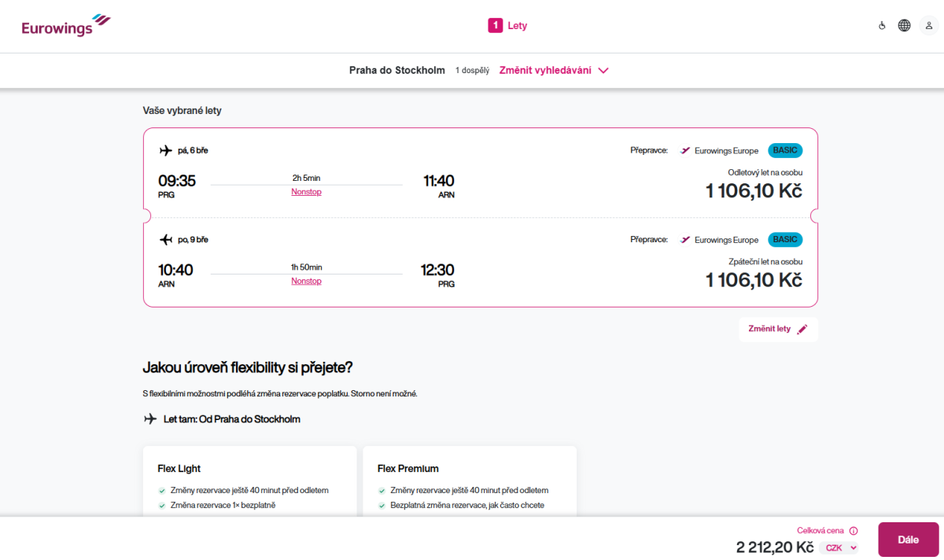Viewport: 944px width, 560px height.
Task: Click the BASIC badge on outbound flight
Action: point(784,150)
